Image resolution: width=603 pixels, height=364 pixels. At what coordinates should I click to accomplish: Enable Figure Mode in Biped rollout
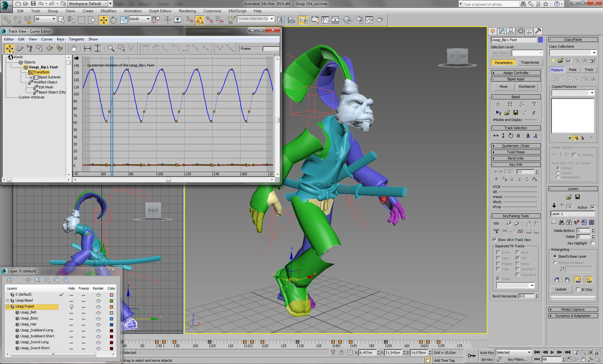(x=498, y=104)
